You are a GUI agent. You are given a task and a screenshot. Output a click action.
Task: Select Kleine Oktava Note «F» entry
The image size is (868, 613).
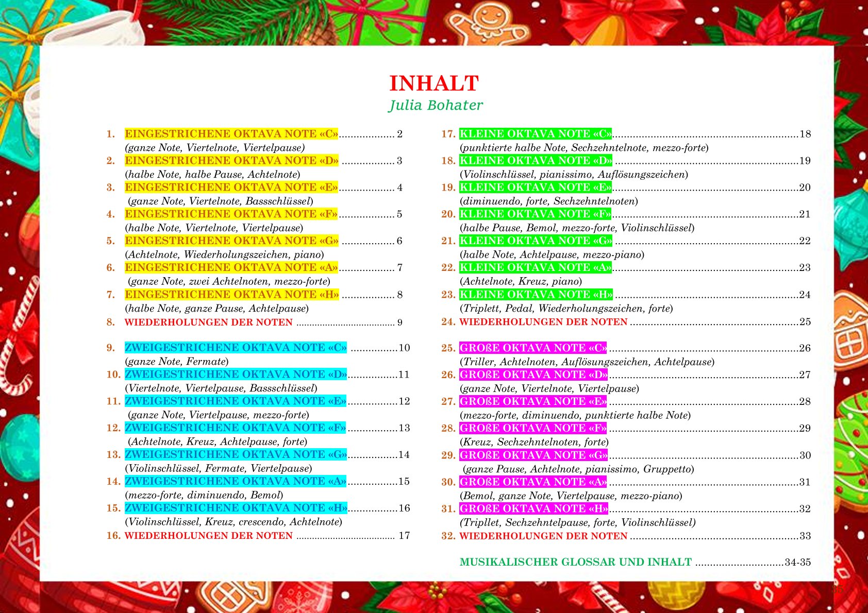click(x=535, y=214)
